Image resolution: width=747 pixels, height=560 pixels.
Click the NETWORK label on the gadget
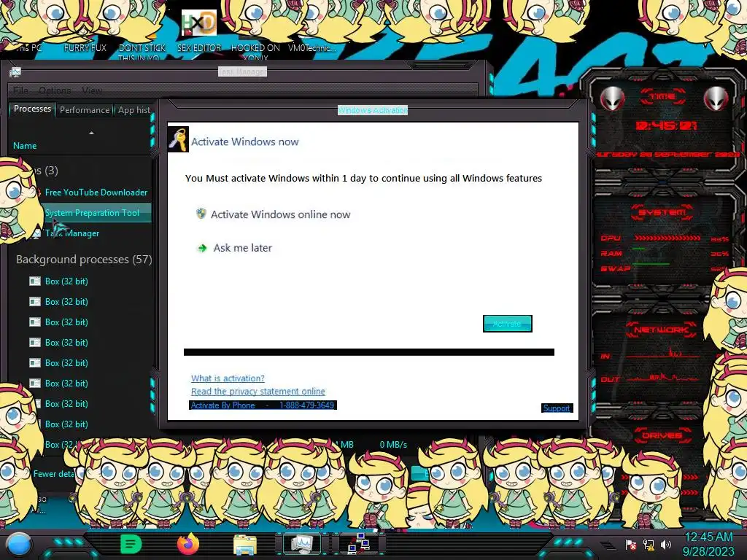[x=661, y=329]
